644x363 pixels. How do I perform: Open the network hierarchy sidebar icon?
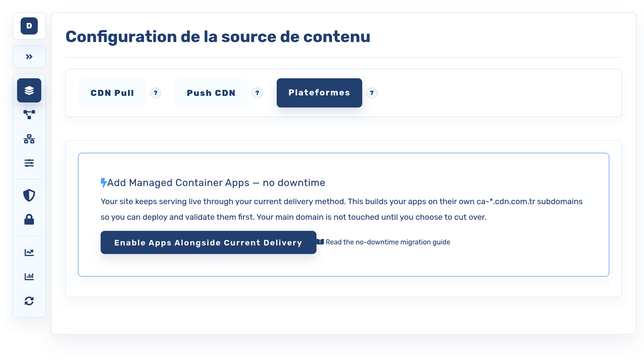[29, 139]
